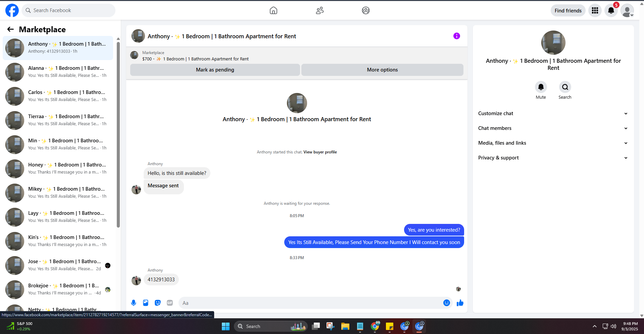The width and height of the screenshot is (644, 334).
Task: Open Carlos's conversation
Action: tap(58, 96)
